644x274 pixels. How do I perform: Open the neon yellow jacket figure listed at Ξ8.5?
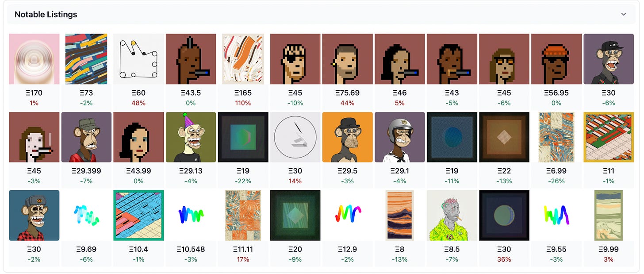452,216
